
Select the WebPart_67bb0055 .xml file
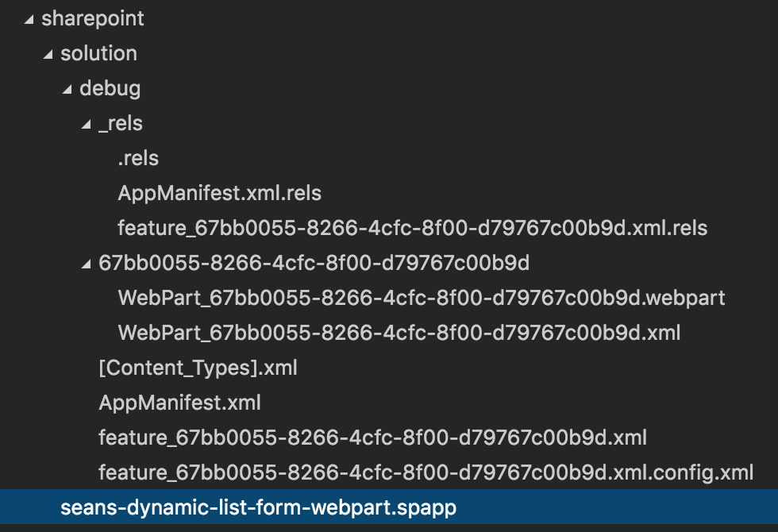click(399, 333)
